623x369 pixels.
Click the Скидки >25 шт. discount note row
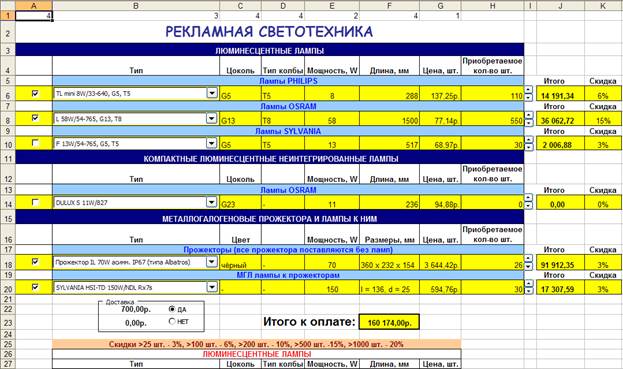[256, 344]
